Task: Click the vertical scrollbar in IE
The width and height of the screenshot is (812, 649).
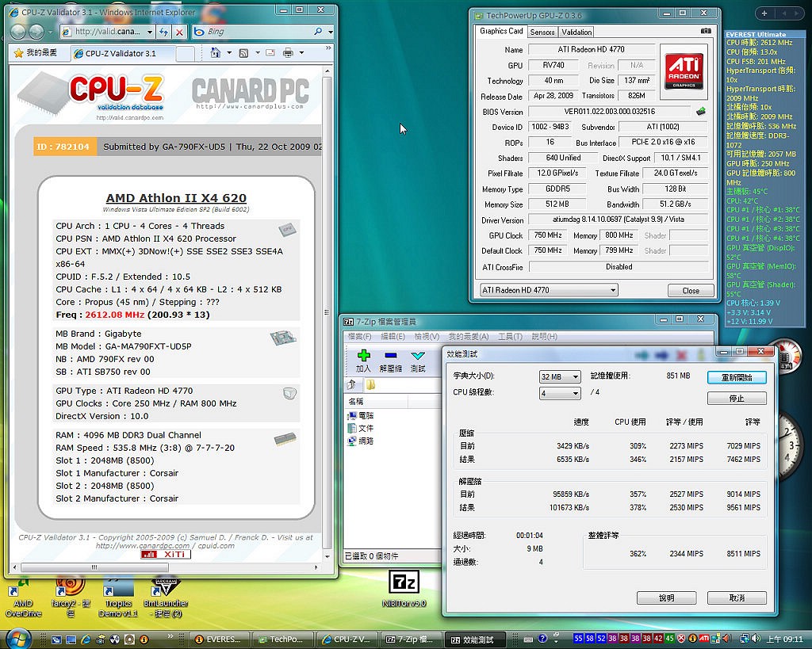Action: tap(327, 312)
